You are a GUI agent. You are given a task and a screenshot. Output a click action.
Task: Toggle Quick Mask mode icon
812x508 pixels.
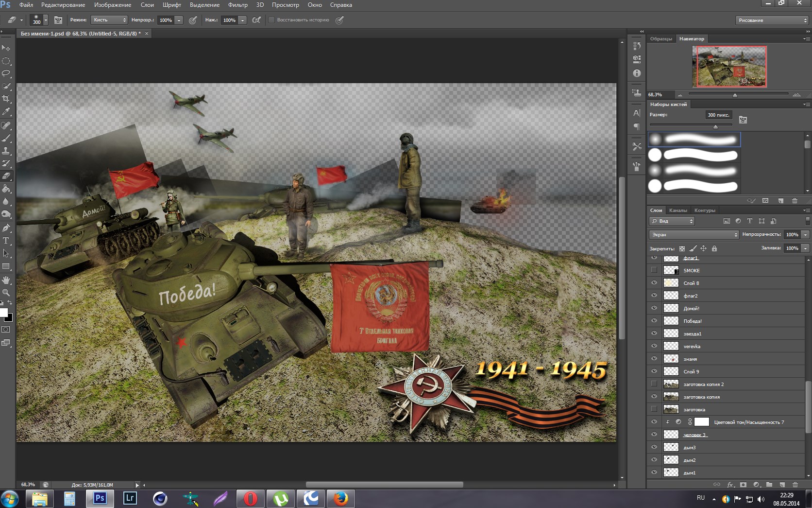click(x=6, y=330)
